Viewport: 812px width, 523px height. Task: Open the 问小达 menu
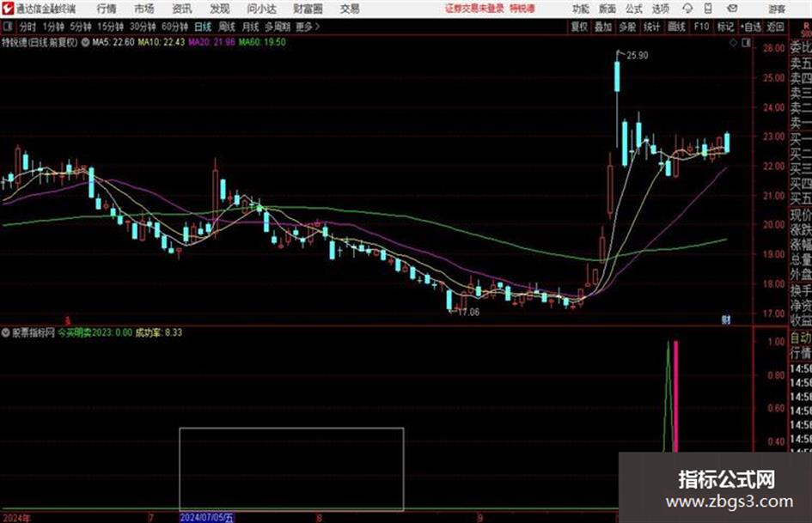(261, 9)
